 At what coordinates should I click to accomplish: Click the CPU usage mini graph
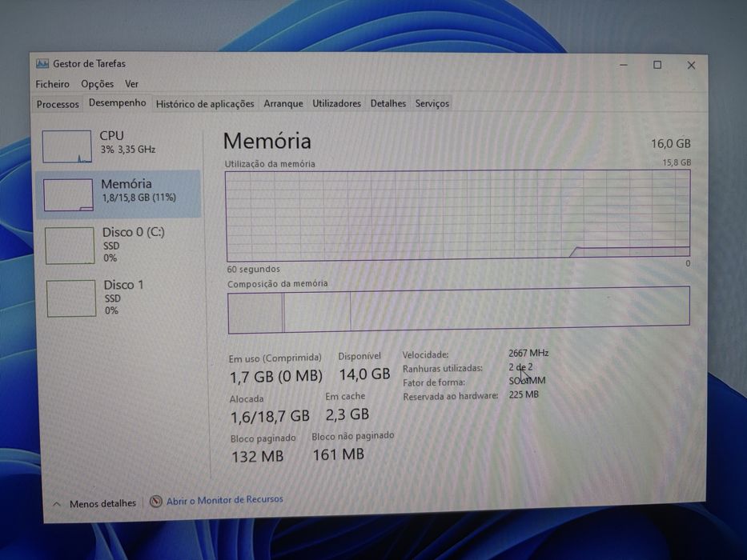66,146
